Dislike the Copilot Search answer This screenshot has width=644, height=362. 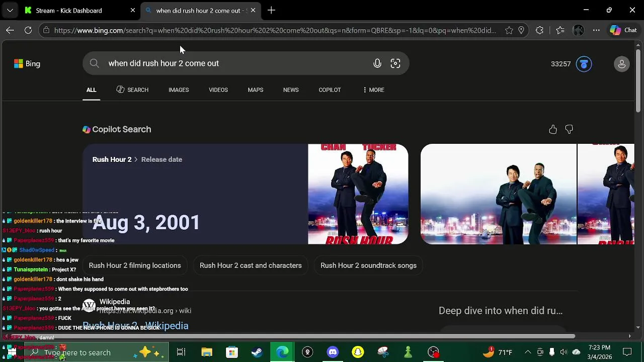(569, 130)
